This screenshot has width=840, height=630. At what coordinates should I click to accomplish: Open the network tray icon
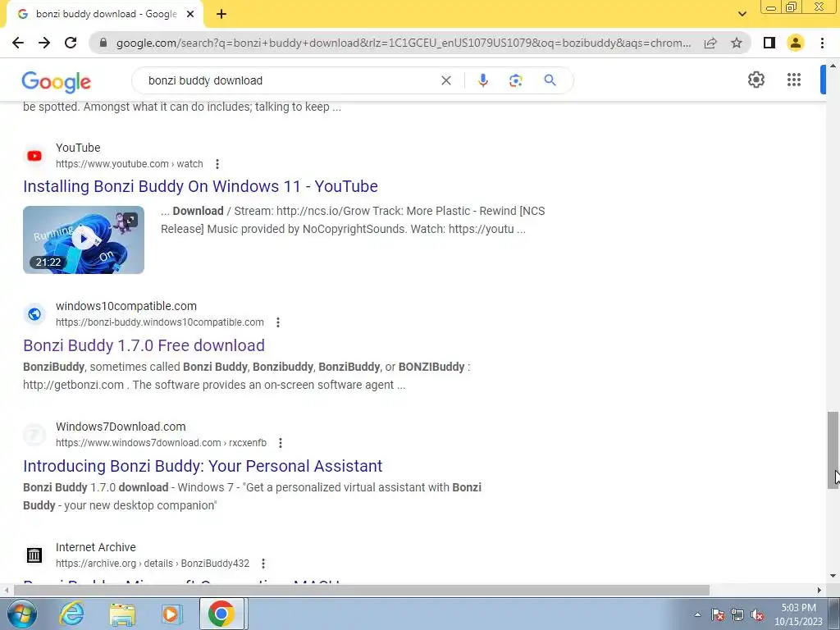[x=737, y=614]
